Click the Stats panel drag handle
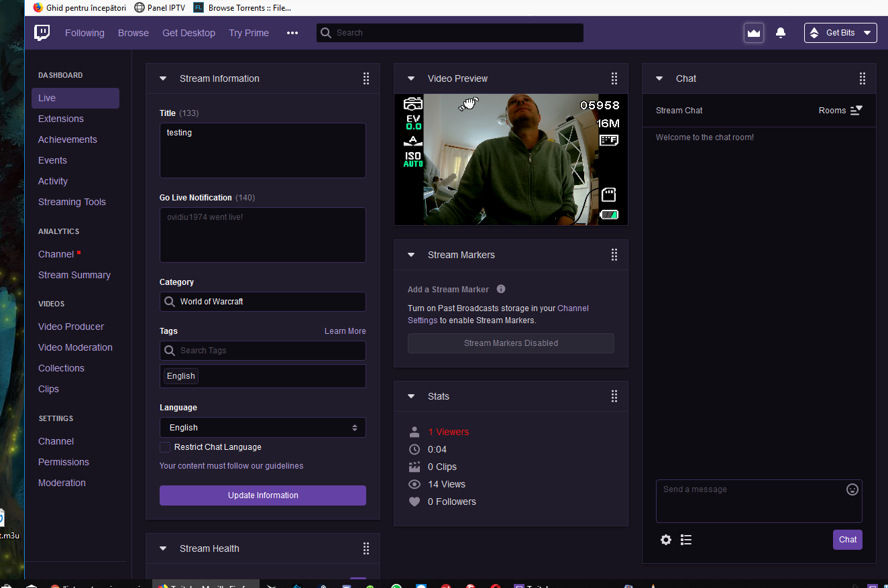The image size is (888, 588). (614, 396)
